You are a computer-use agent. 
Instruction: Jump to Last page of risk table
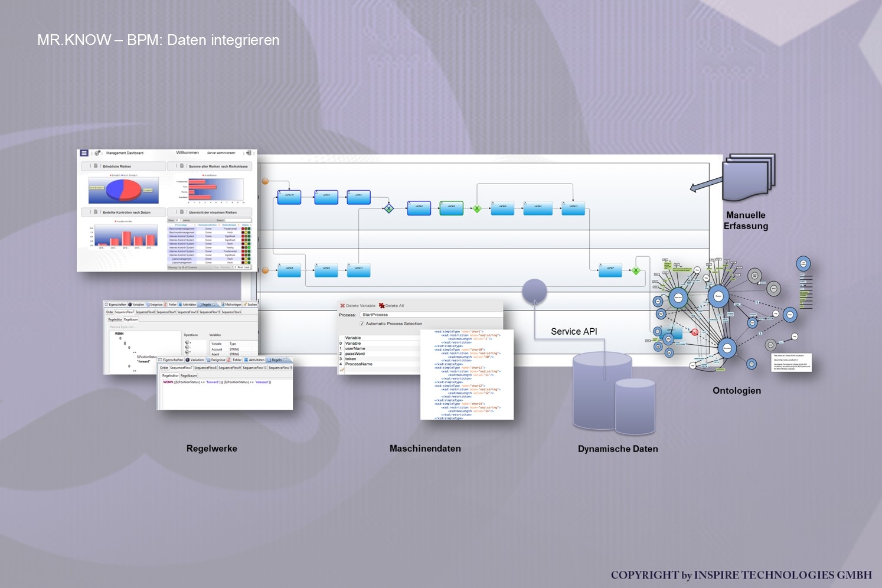pyautogui.click(x=247, y=267)
